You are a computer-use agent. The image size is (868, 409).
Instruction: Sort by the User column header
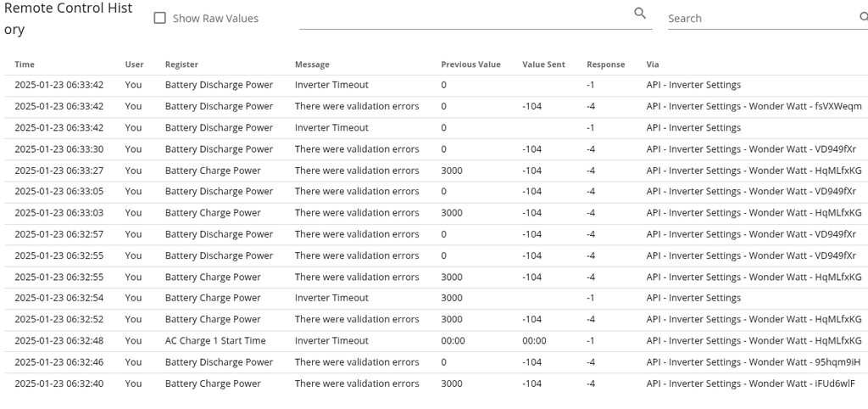click(x=134, y=64)
